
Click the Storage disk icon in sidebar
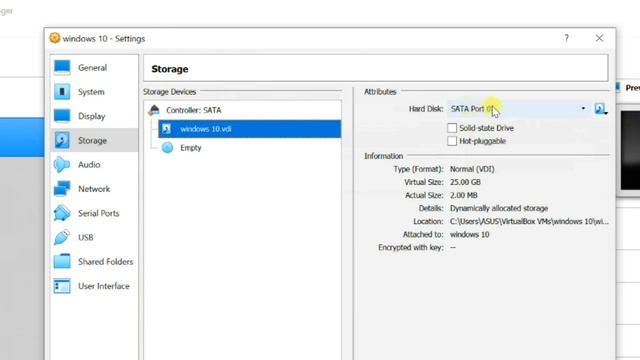pos(62,140)
